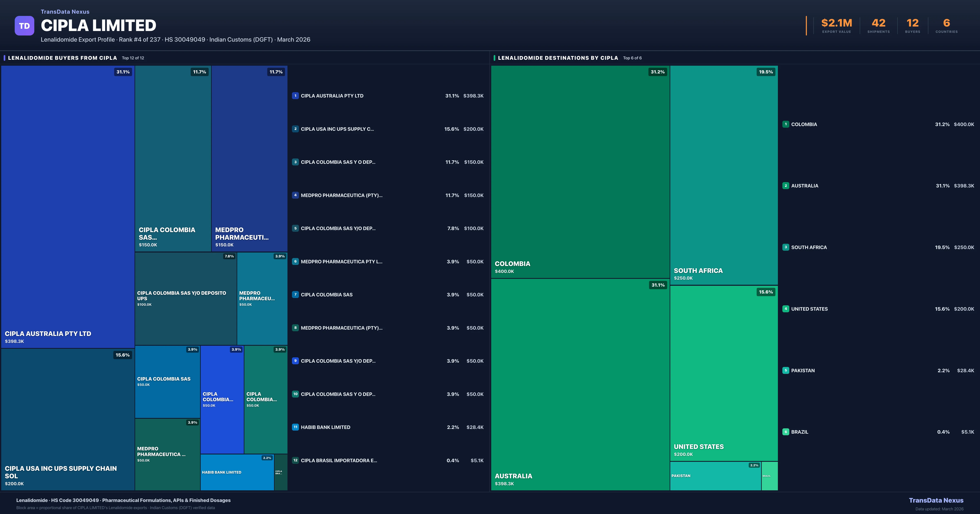Click the Top 12 of 12 label
This screenshot has height=514, width=980.
tap(133, 58)
